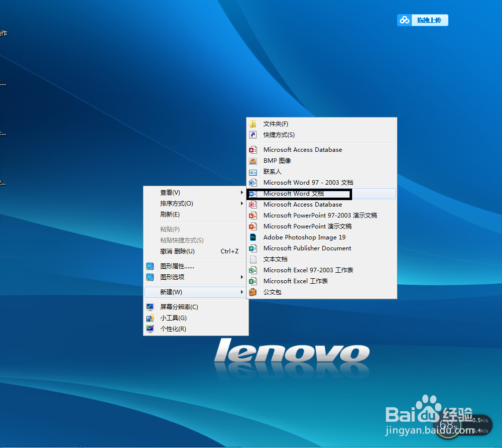Click the 68% memory speed ball widget
Image resolution: width=502 pixels, height=448 pixels.
[448, 426]
